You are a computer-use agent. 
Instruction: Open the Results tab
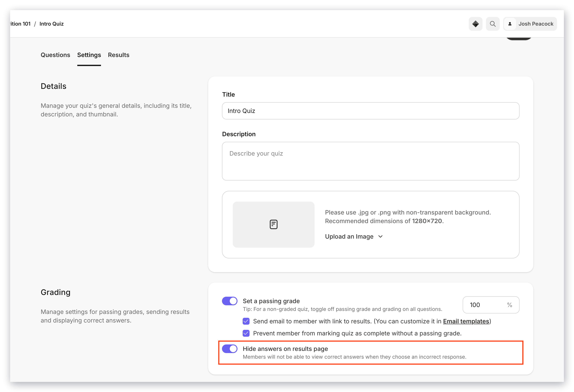click(119, 55)
